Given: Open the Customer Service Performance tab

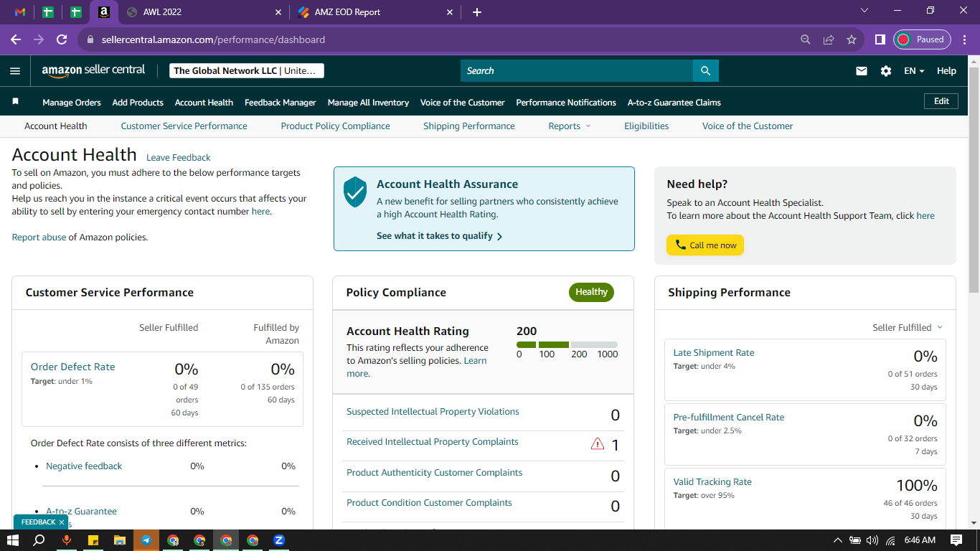Looking at the screenshot, I should coord(184,126).
